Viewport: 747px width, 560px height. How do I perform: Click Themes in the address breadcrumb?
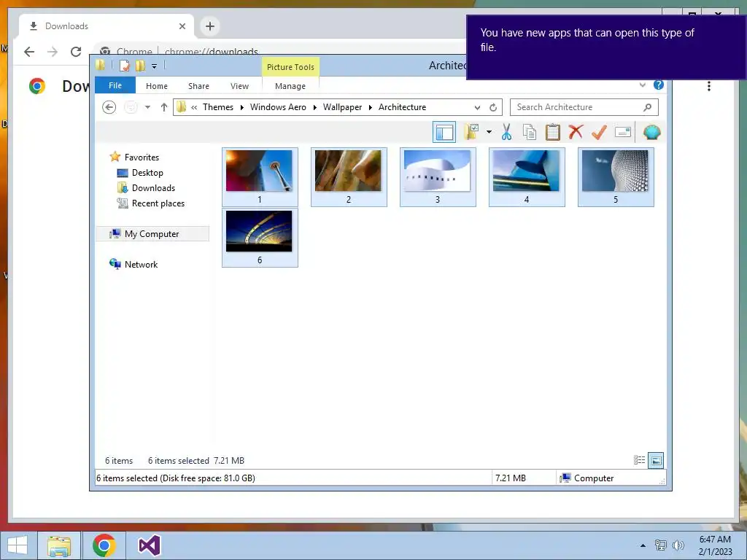pyautogui.click(x=218, y=107)
